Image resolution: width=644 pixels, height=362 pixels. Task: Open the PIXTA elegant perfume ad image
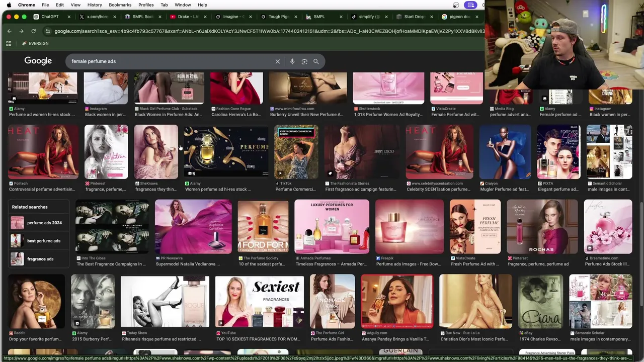point(558,152)
